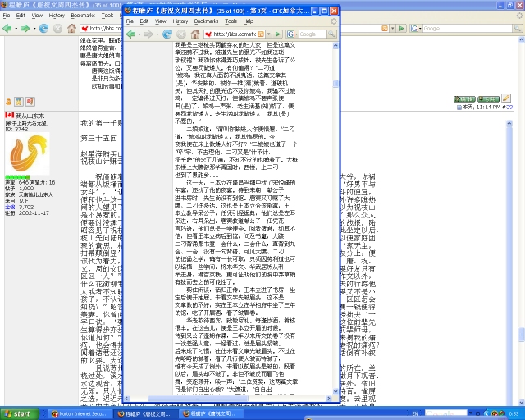
Task: Click the Back arrow in the front window
Action: (130, 34)
